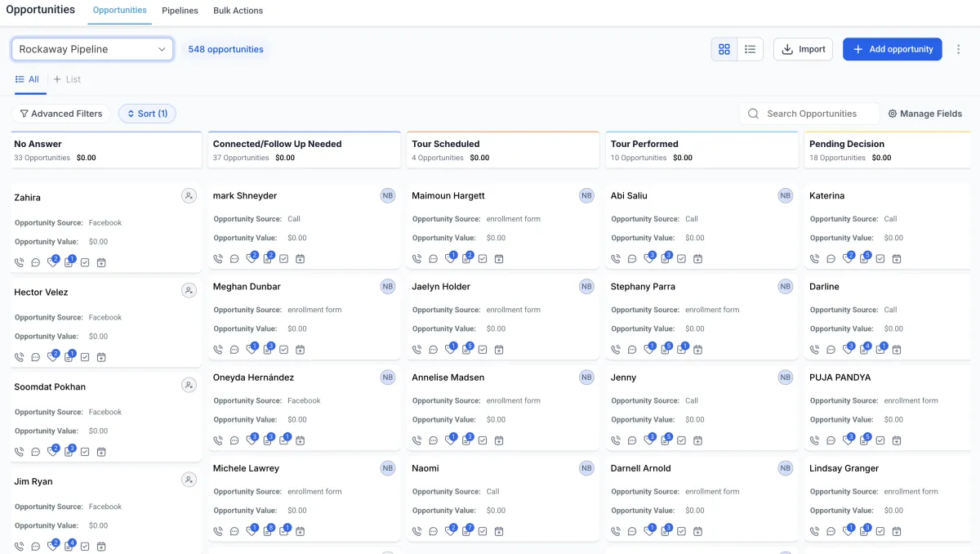Click the calendar appointment icon on Maimoun Hargett's card

499,259
